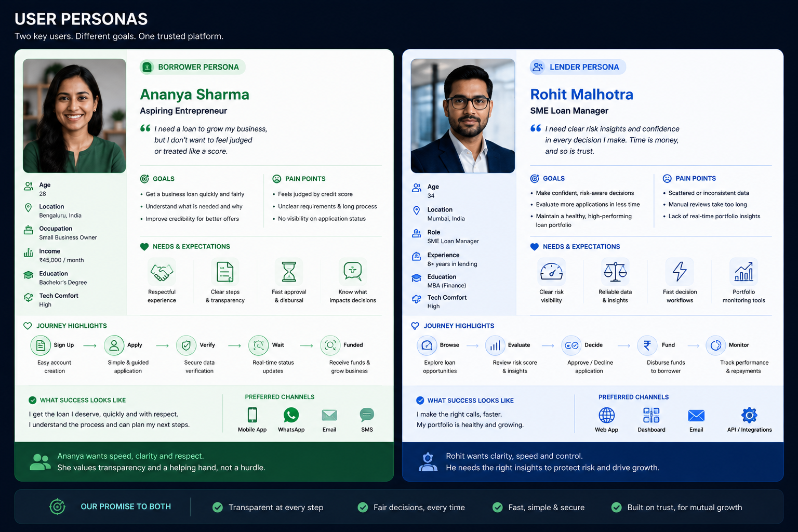Viewport: 798px width, 532px height.
Task: Click "Lack of real-time portfolio insights" bullet
Action: [714, 216]
